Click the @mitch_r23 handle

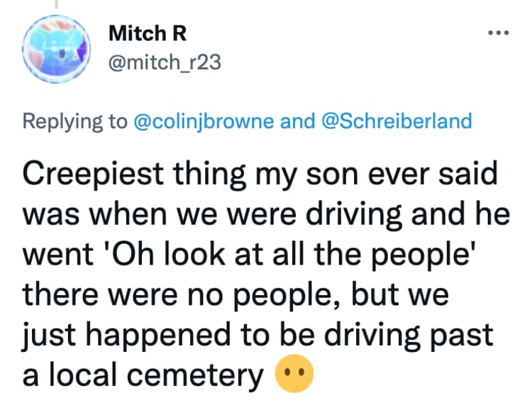click(x=165, y=63)
